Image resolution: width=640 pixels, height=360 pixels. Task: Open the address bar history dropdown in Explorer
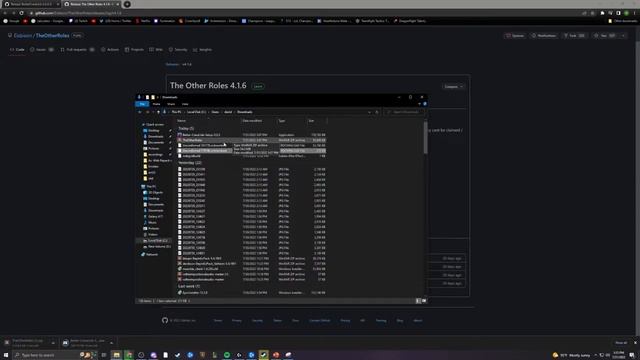369,112
